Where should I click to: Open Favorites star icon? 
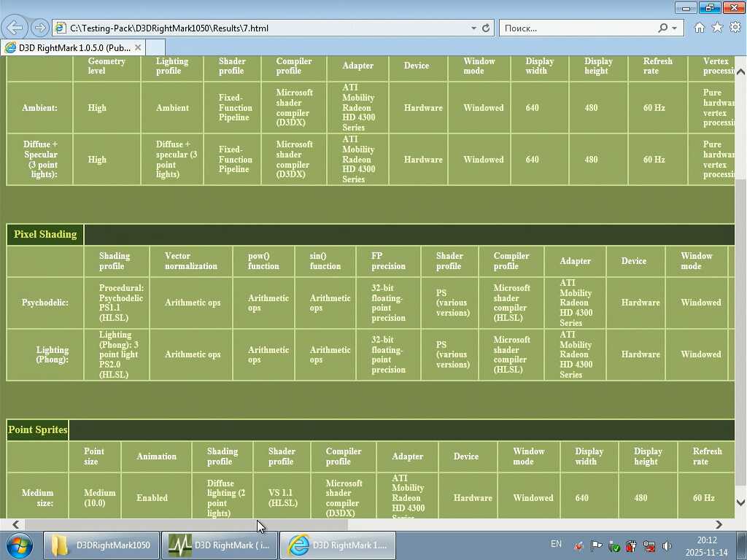(x=717, y=28)
